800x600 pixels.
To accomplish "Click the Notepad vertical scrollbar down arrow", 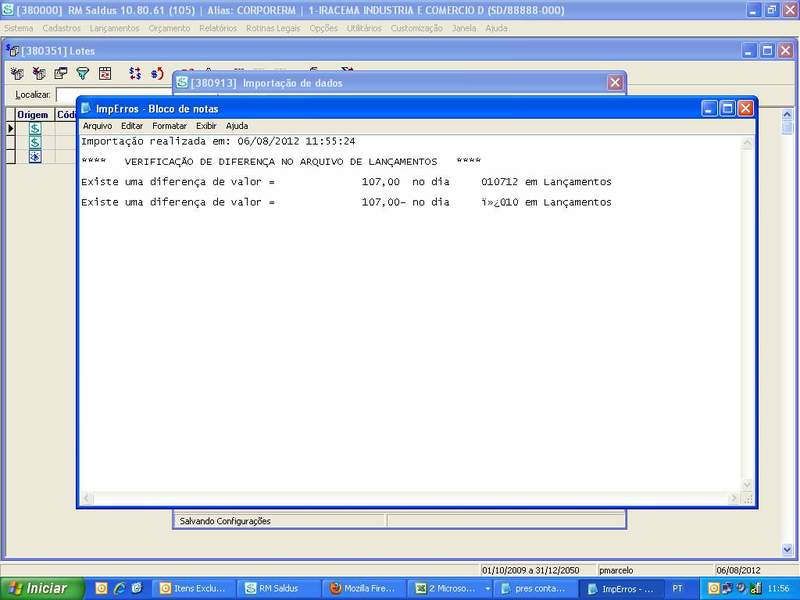I will (747, 484).
